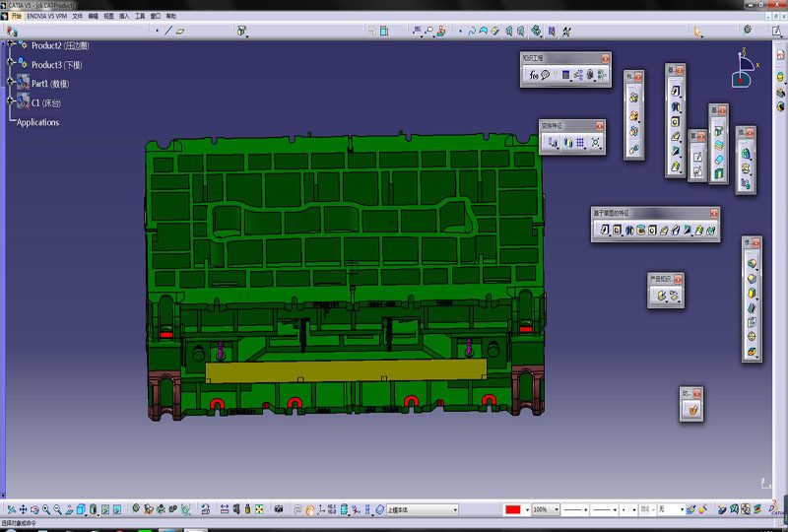Screen dimensions: 788x532
Task: Click the scale icon in transformation toolbar
Action: pos(597,143)
